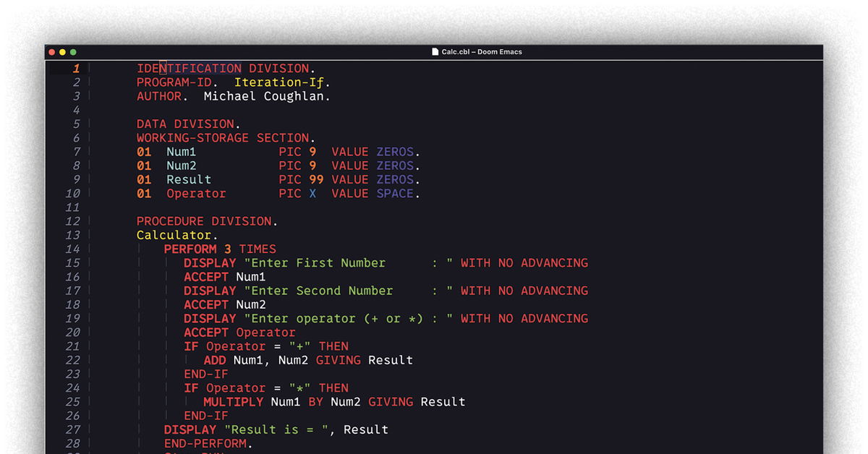The image size is (868, 454).
Task: Close the Doom Emacs window with red button
Action: (51, 52)
